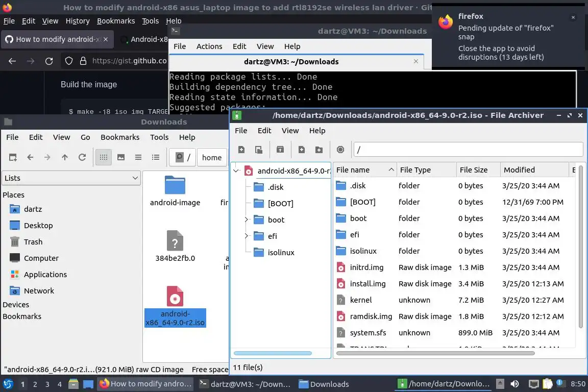Screen dimensions: 588x392
Task: Click New Tab icon in Downloads file manager
Action: tap(13, 157)
